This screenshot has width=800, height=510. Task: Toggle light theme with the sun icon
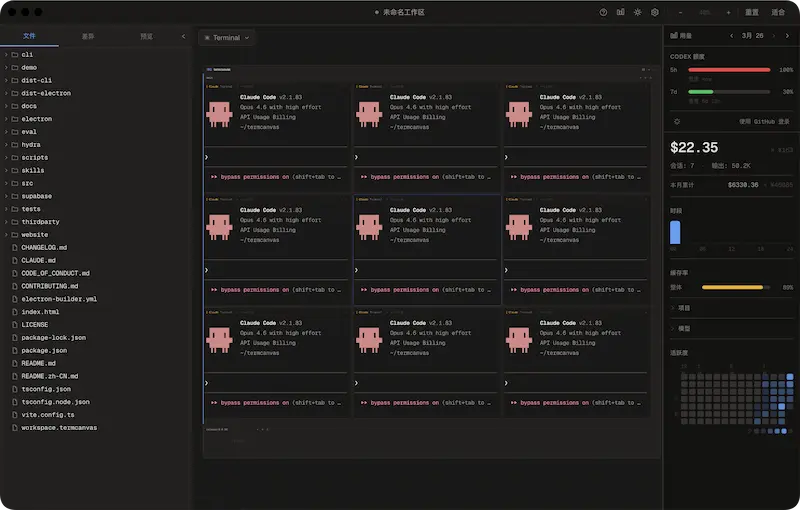pyautogui.click(x=637, y=12)
